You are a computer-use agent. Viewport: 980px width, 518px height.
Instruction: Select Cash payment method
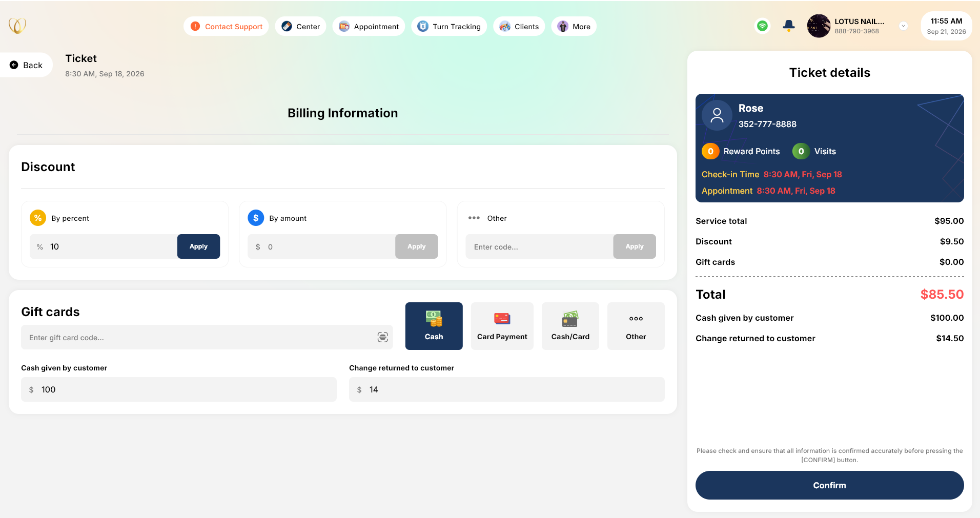point(434,326)
